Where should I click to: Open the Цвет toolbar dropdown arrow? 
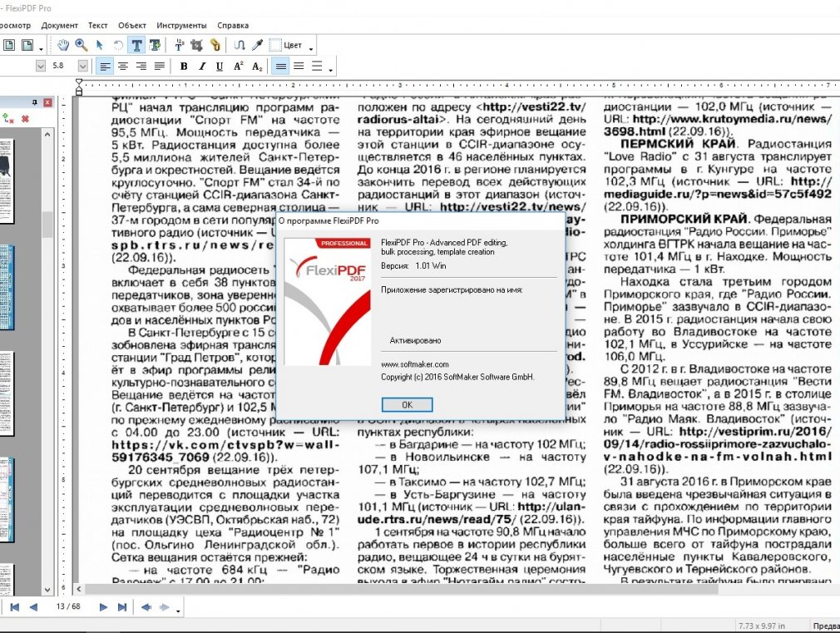(311, 48)
